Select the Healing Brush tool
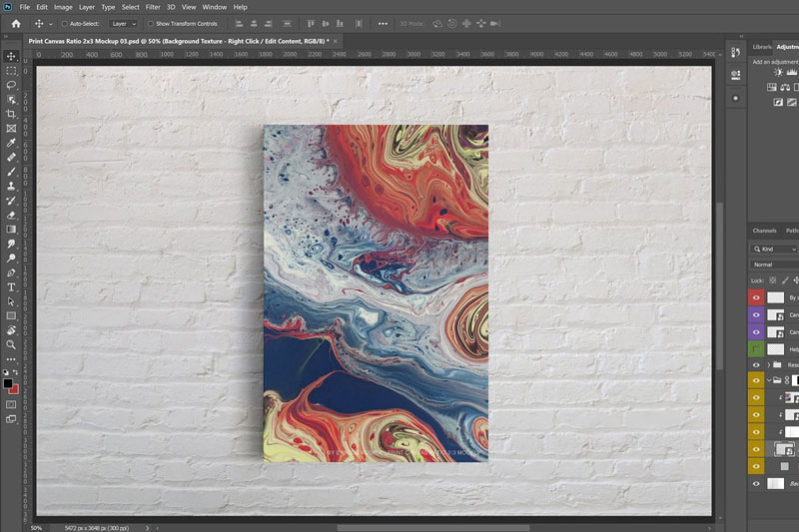This screenshot has width=799, height=532. (x=11, y=158)
